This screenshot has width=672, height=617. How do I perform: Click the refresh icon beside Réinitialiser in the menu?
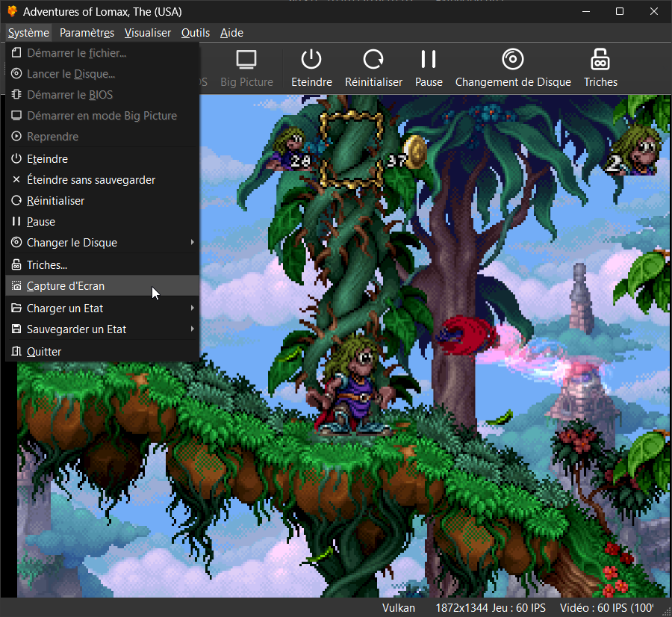pos(16,200)
